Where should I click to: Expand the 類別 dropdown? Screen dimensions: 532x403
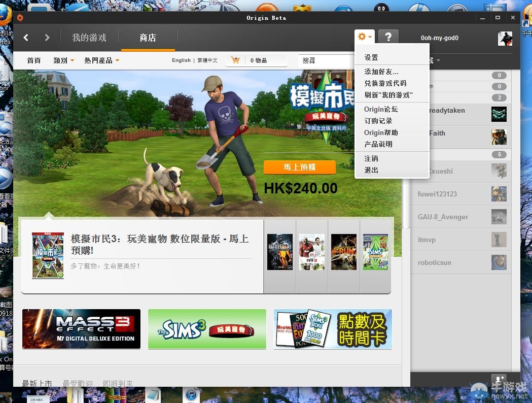click(x=63, y=60)
